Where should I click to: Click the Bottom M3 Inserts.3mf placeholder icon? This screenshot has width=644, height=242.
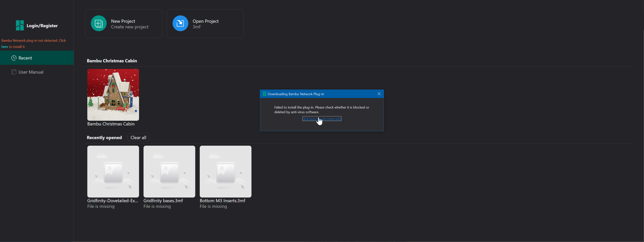(225, 171)
